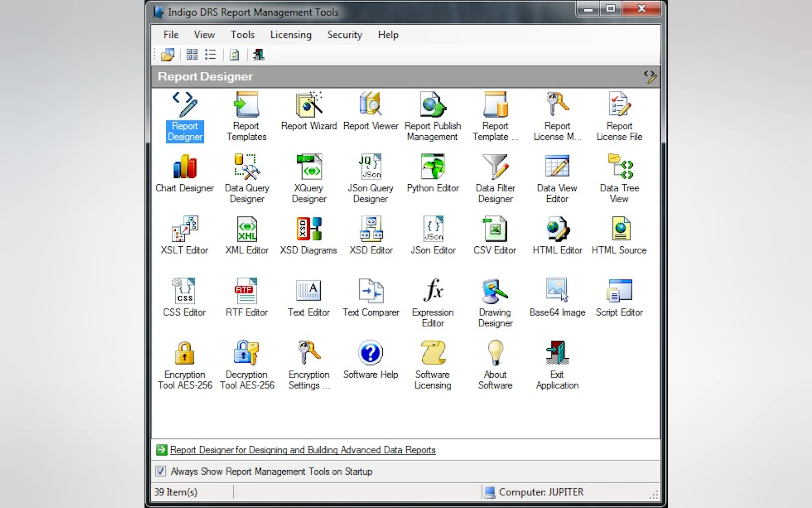
Task: Open the Data Filter Designer
Action: point(495,179)
